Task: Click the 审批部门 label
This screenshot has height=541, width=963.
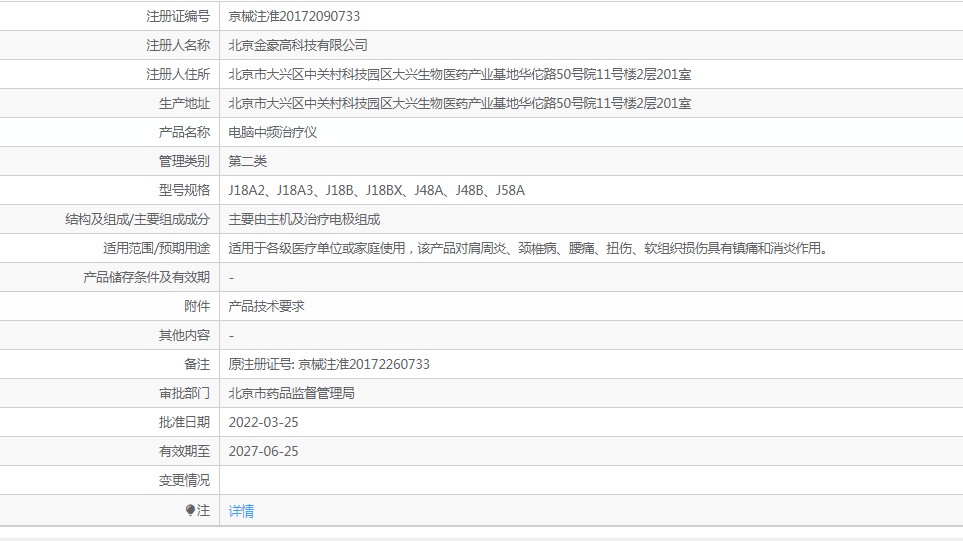Action: point(184,393)
